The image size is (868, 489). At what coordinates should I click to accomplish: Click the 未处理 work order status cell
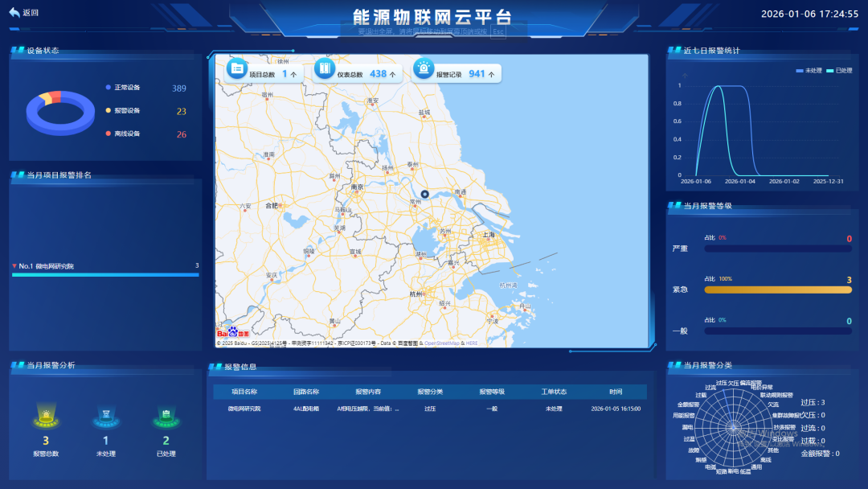(554, 409)
